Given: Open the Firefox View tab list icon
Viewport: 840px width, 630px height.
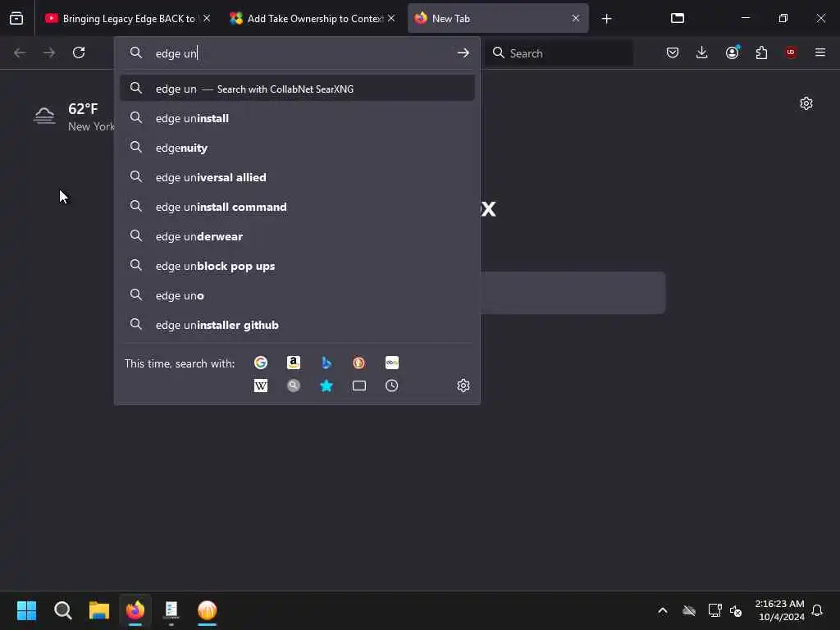Looking at the screenshot, I should tap(16, 18).
